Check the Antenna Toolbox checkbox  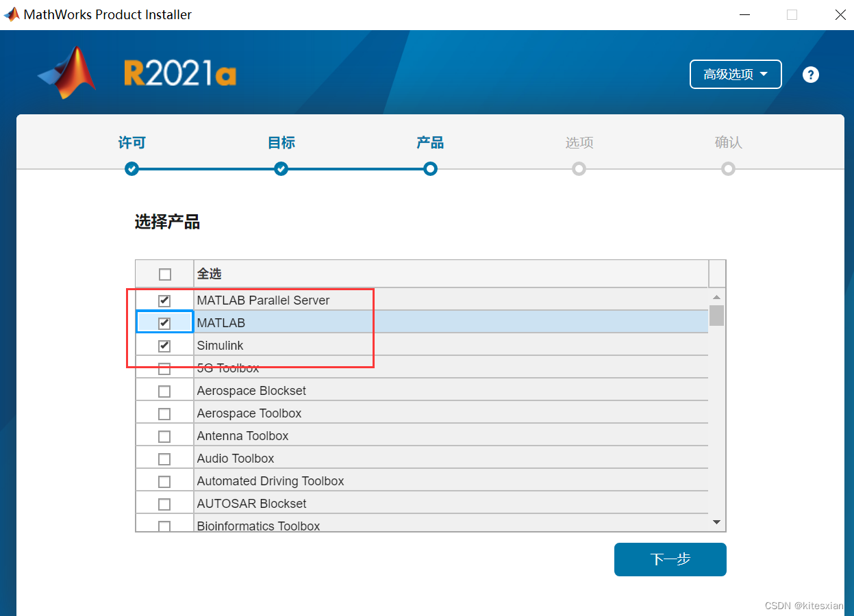(x=164, y=437)
